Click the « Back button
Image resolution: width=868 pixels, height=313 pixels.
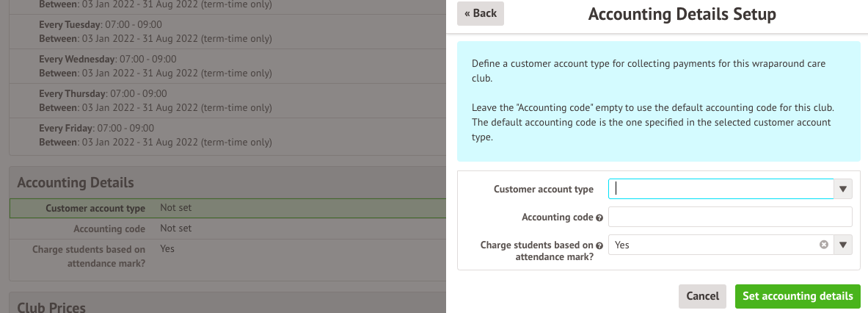(480, 13)
